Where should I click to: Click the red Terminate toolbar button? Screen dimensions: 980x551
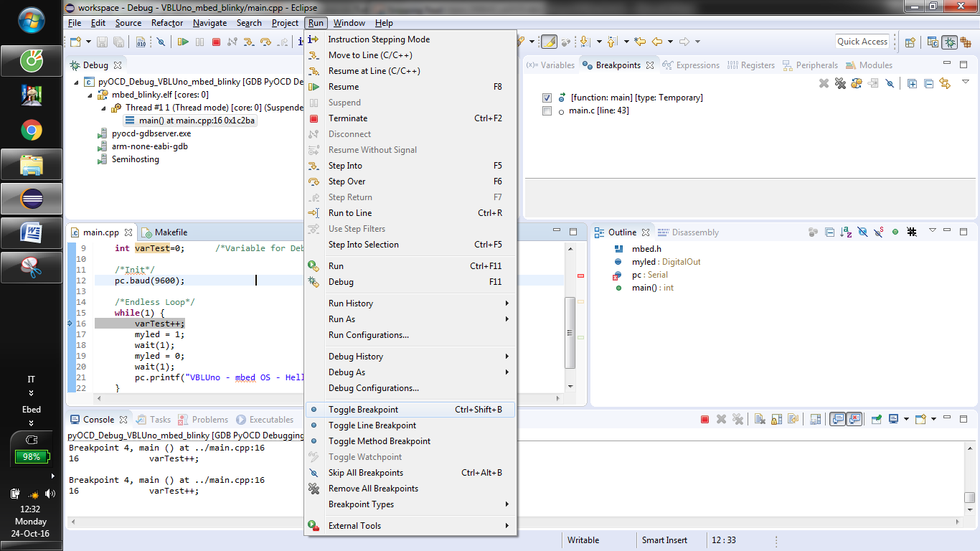pos(217,42)
